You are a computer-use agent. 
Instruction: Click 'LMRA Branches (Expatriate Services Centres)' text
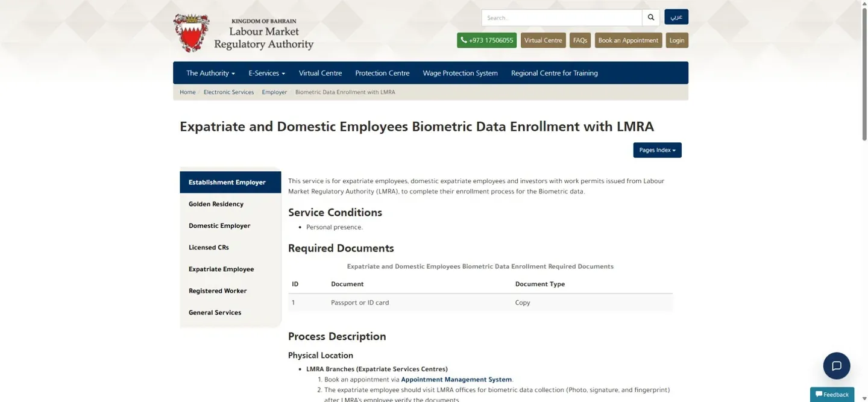(x=377, y=369)
